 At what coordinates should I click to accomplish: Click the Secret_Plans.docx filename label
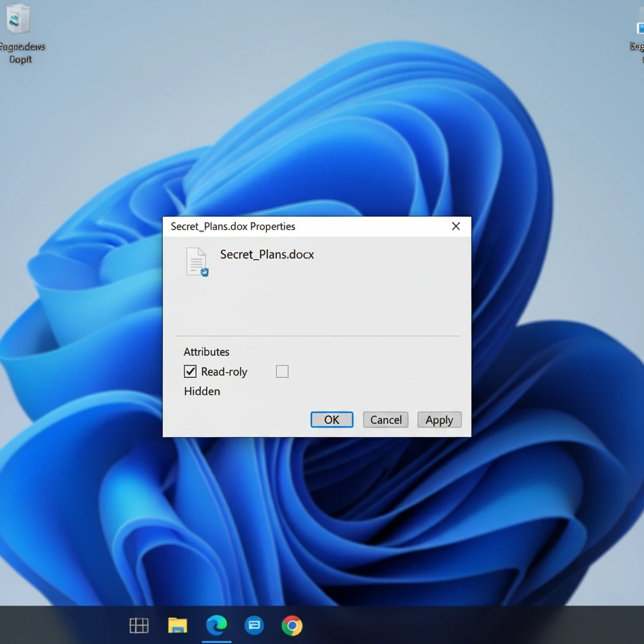[267, 254]
